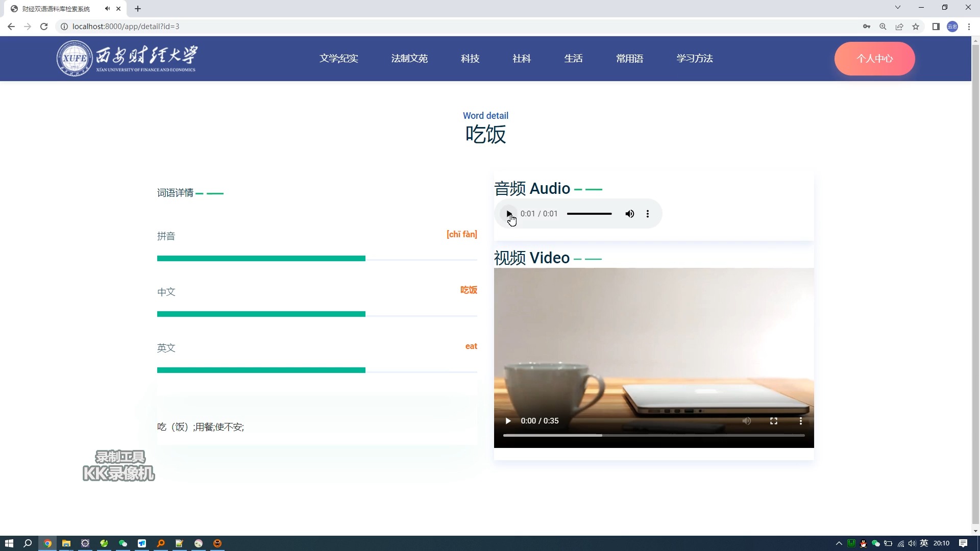Screen dimensions: 980x551
Task: Toggle video fullscreen mode
Action: point(773,420)
